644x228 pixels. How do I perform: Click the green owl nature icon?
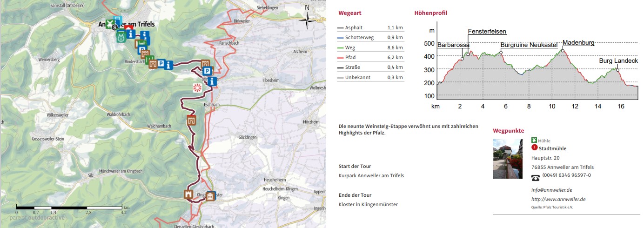(121, 37)
